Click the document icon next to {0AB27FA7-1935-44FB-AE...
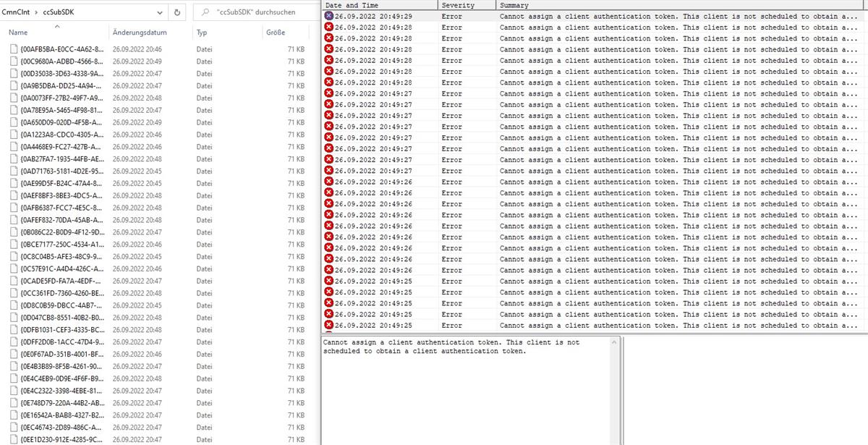Image resolution: width=868 pixels, height=445 pixels. click(x=14, y=158)
